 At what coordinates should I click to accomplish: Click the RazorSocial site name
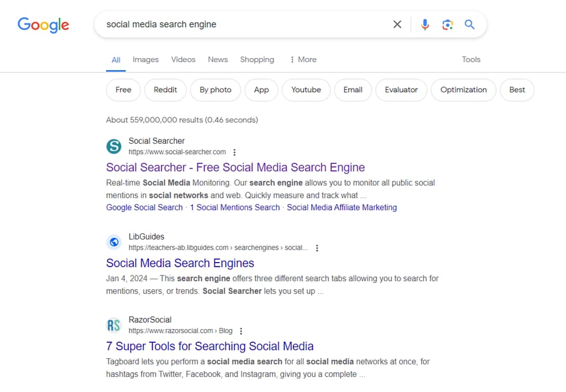pyautogui.click(x=150, y=320)
